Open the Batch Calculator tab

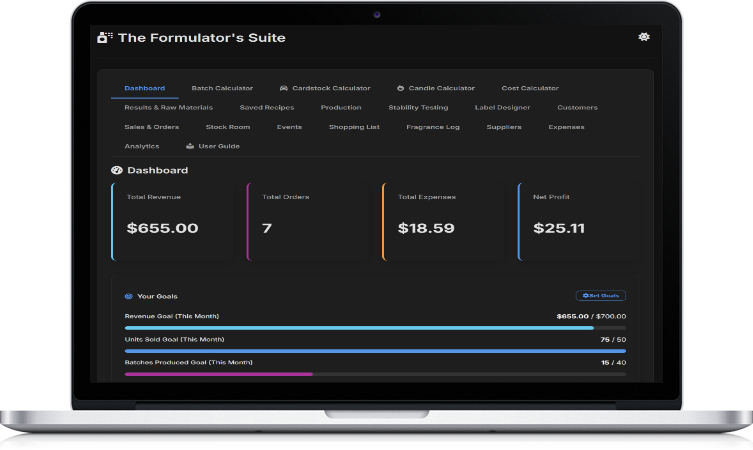(222, 88)
